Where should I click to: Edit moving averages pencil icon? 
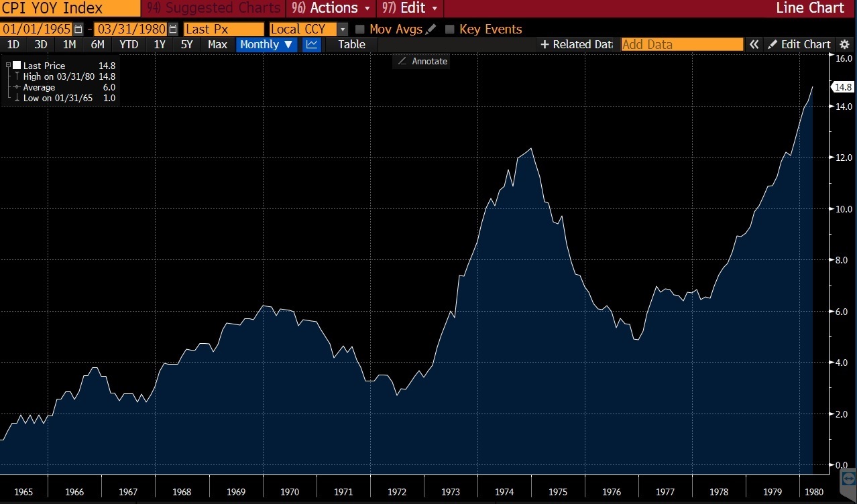(x=431, y=29)
